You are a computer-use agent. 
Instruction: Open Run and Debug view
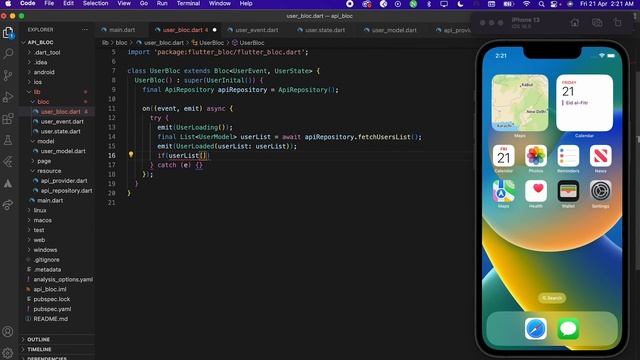coord(8,97)
